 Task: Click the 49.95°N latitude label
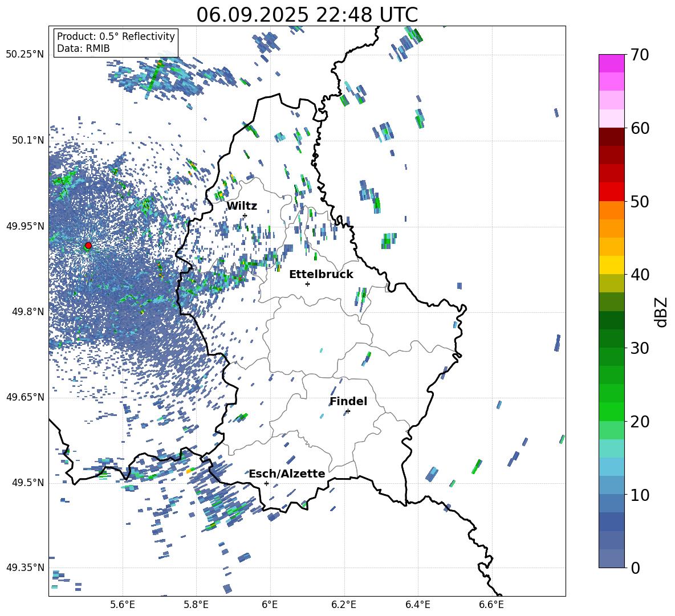pos(25,226)
